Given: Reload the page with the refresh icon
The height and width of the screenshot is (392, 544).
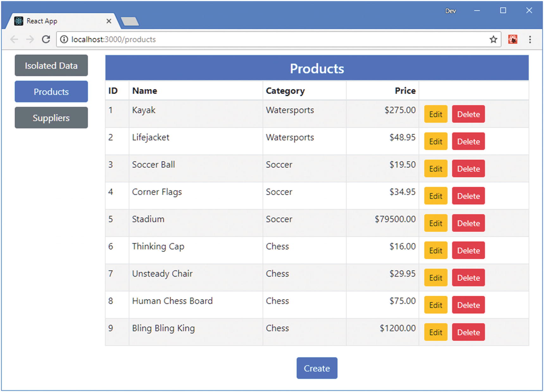Looking at the screenshot, I should [46, 39].
